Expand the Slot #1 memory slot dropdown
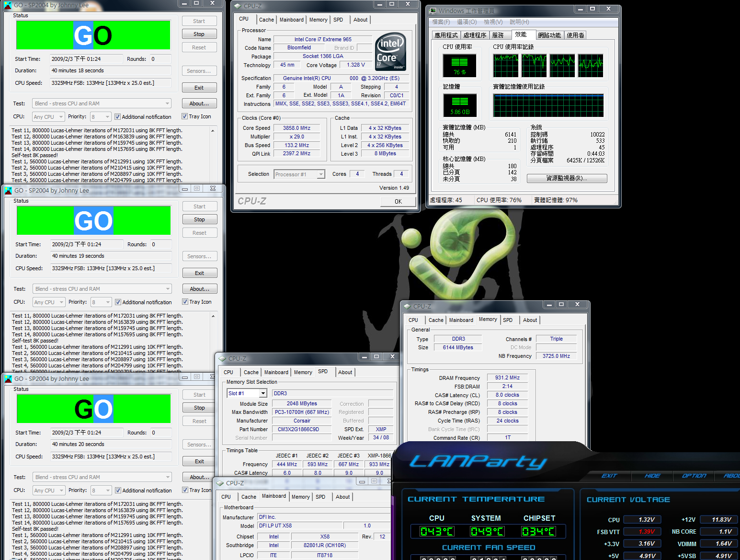The width and height of the screenshot is (740, 560). (263, 393)
